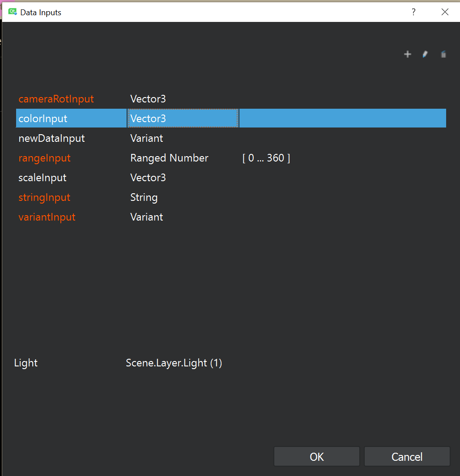Click the question mark help button
Image resolution: width=460 pixels, height=476 pixels.
click(413, 12)
